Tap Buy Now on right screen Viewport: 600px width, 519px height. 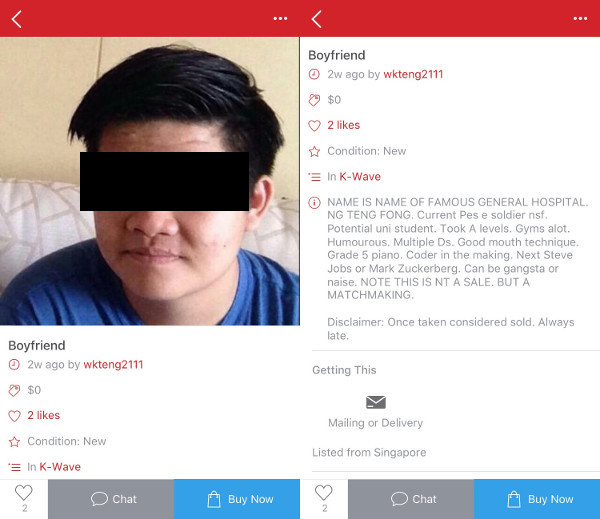tap(537, 499)
